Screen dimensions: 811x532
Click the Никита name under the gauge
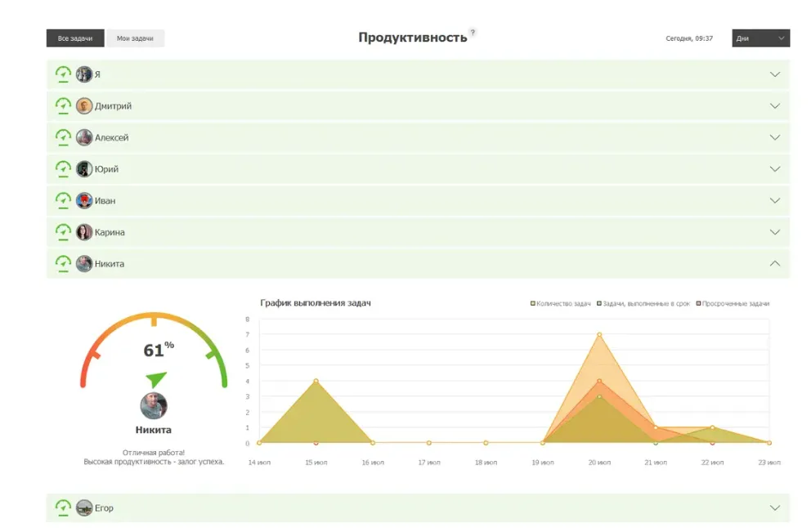[153, 430]
